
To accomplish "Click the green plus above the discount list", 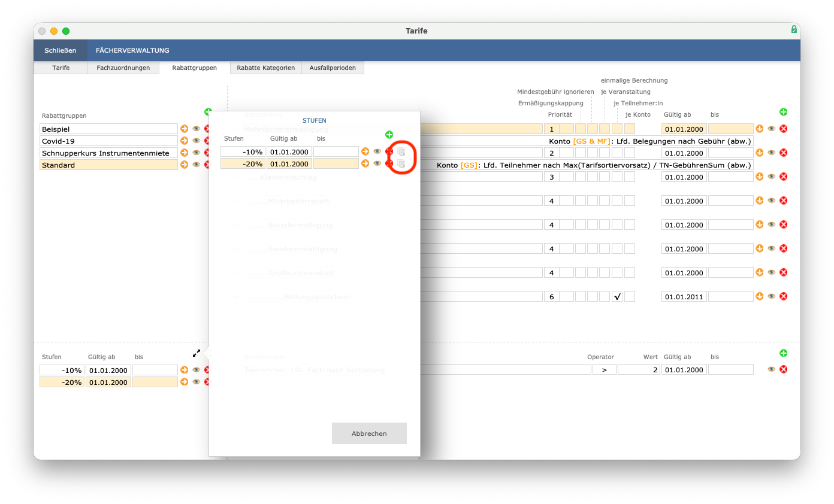I will 783,112.
